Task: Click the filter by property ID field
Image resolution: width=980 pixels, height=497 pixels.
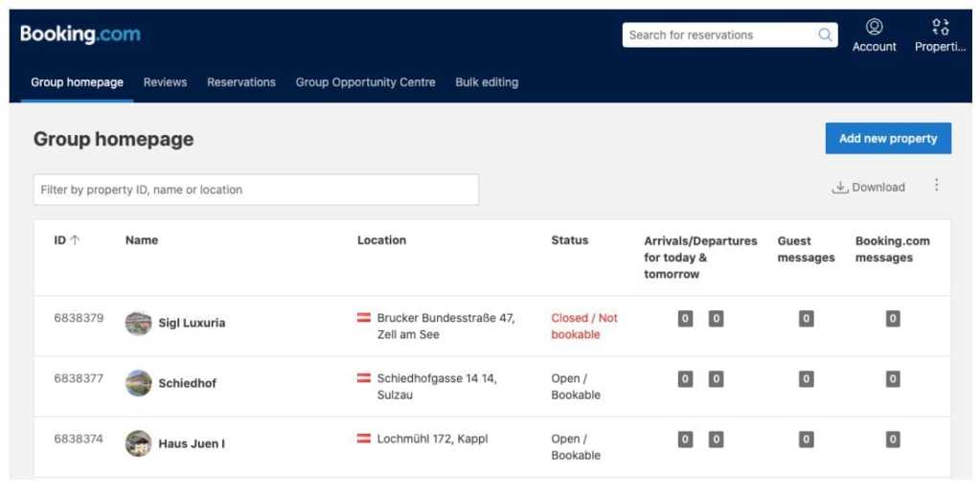Action: point(256,190)
